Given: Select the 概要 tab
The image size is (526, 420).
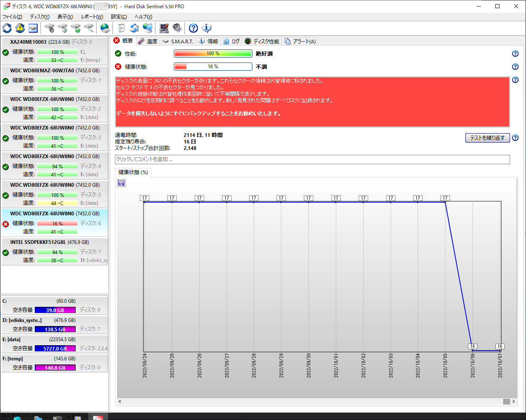Looking at the screenshot, I should [x=123, y=41].
